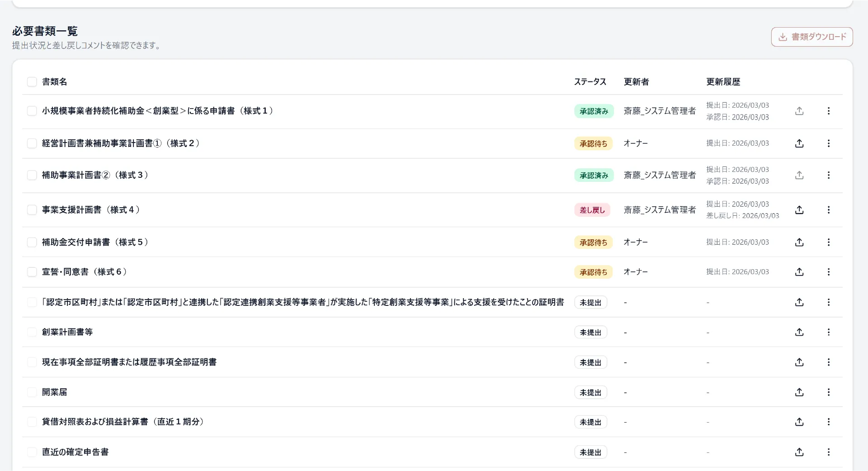The image size is (868, 471).
Task: Upload file for 貸借対照表および損益計算書 row
Action: click(799, 422)
